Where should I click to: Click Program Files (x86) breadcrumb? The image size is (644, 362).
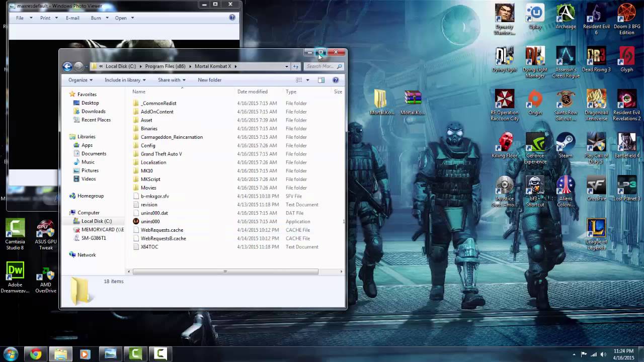165,66
